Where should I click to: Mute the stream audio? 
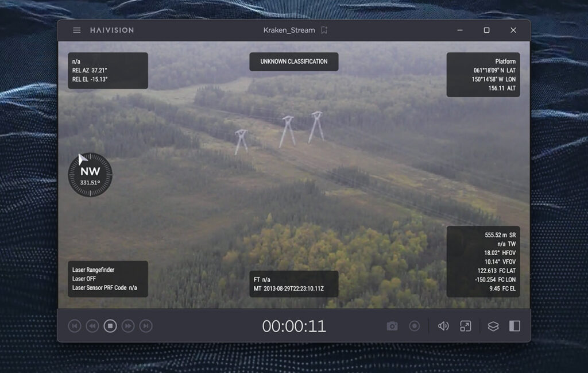tap(443, 326)
